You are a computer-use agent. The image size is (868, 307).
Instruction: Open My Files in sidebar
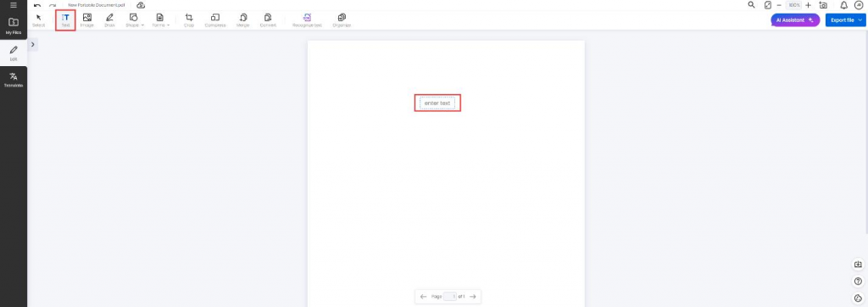tap(14, 25)
